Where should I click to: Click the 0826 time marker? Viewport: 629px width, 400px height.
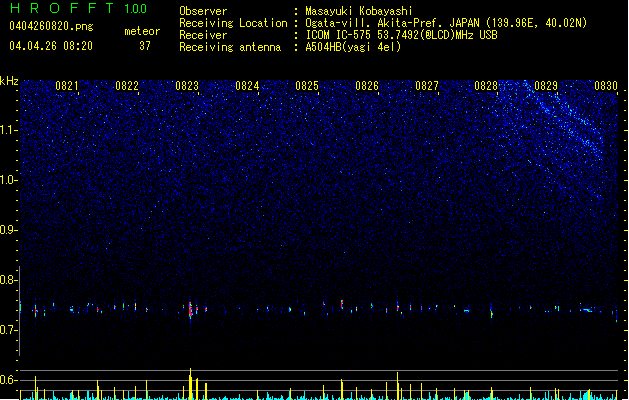(367, 86)
